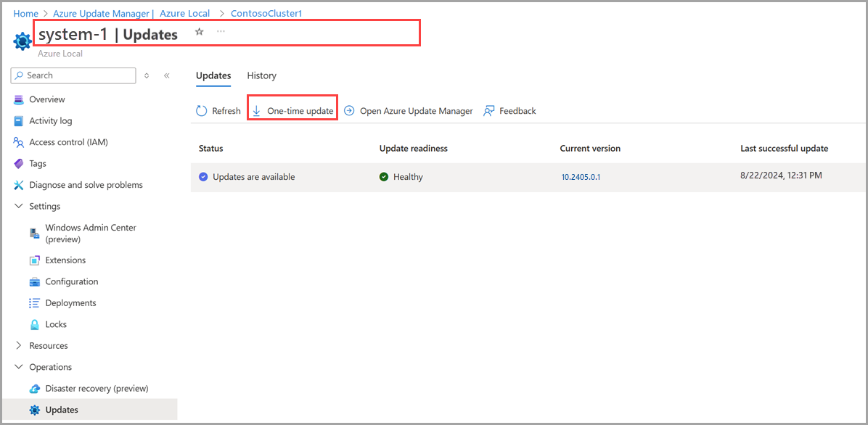Click the Status column header
This screenshot has height=425, width=868.
point(211,149)
